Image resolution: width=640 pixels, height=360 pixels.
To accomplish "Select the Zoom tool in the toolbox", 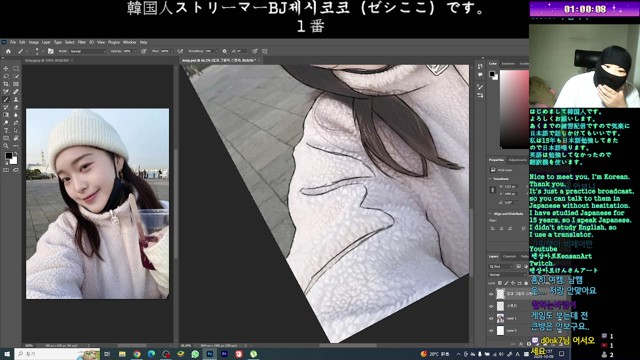I will point(6,146).
